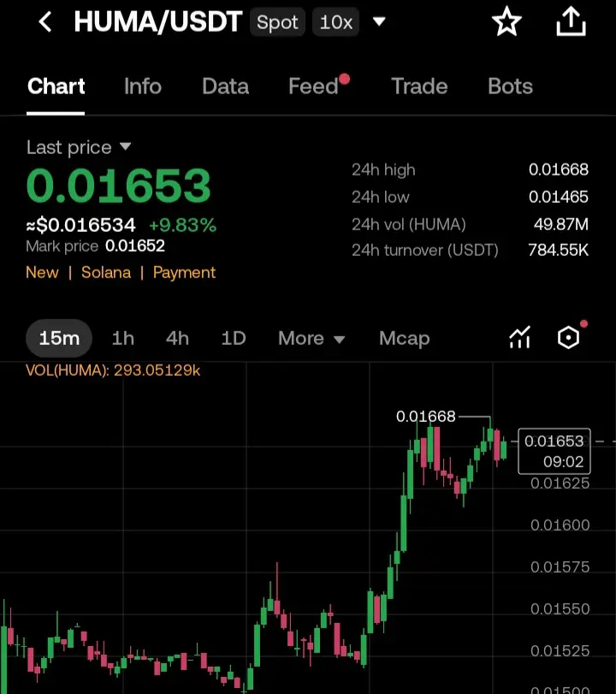
Task: Tap the 0.01600 price axis label
Action: 560,525
